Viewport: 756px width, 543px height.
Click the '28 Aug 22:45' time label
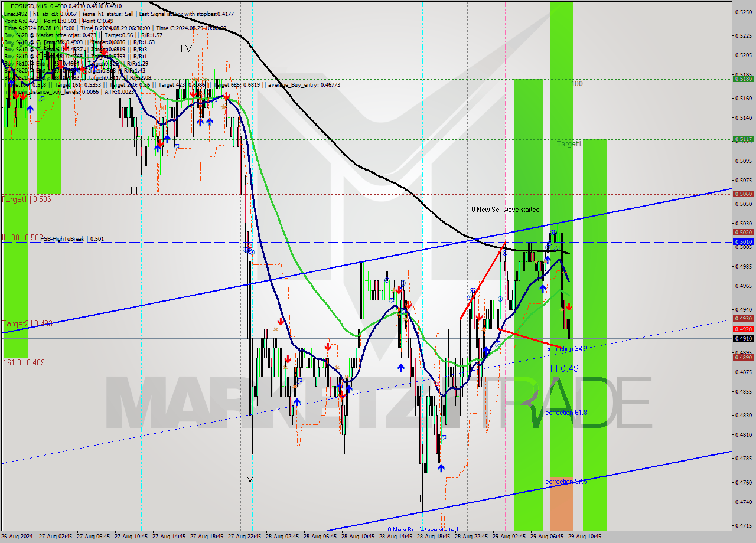point(471,537)
